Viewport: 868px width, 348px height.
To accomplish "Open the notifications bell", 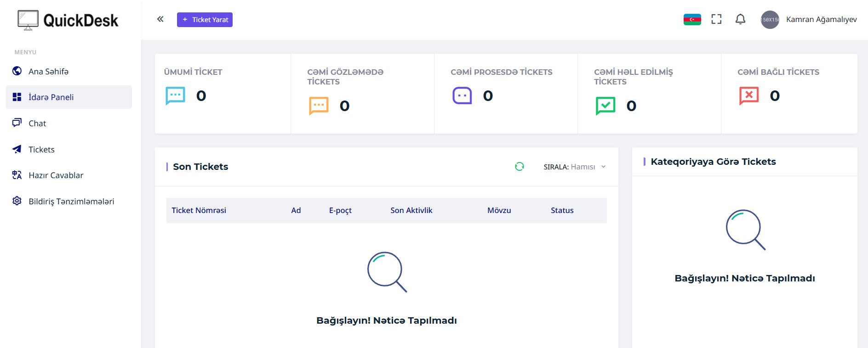I will (740, 19).
